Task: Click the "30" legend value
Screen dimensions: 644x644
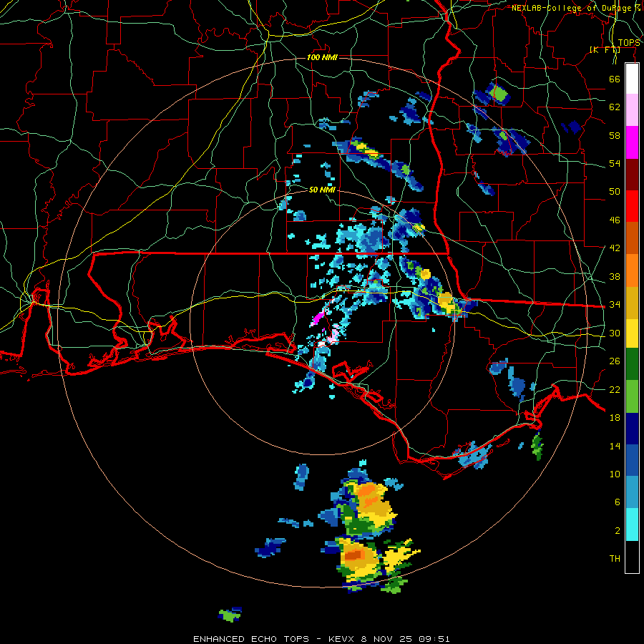Action: pos(615,333)
